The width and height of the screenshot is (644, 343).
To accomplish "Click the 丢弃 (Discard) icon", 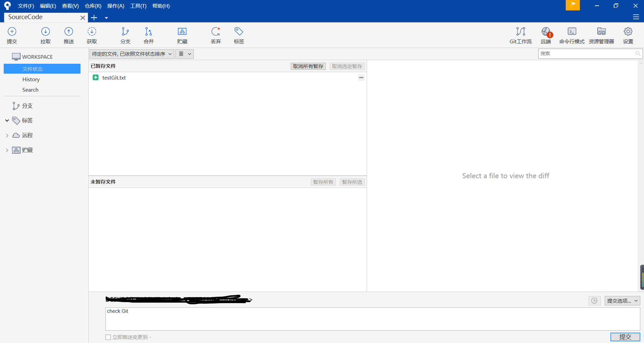I will [x=216, y=35].
